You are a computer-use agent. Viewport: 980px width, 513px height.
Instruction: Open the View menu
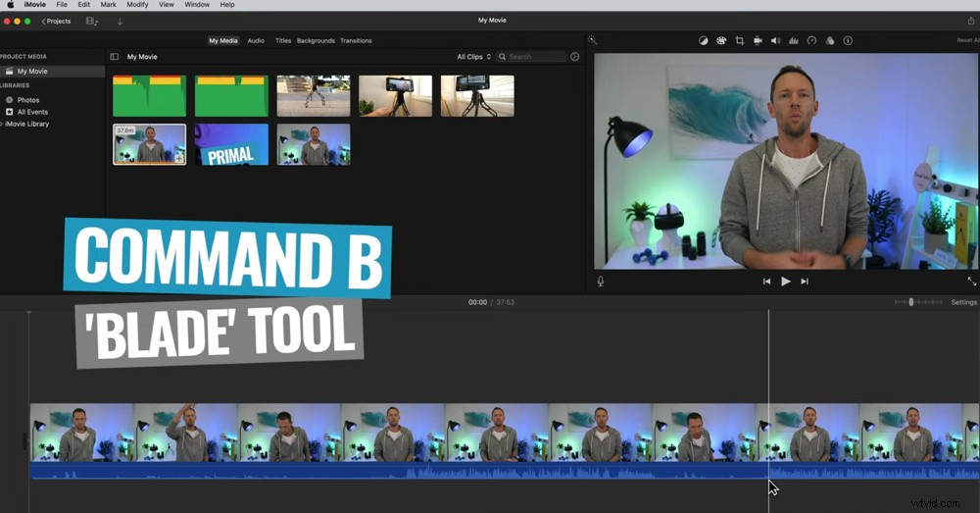click(x=167, y=4)
